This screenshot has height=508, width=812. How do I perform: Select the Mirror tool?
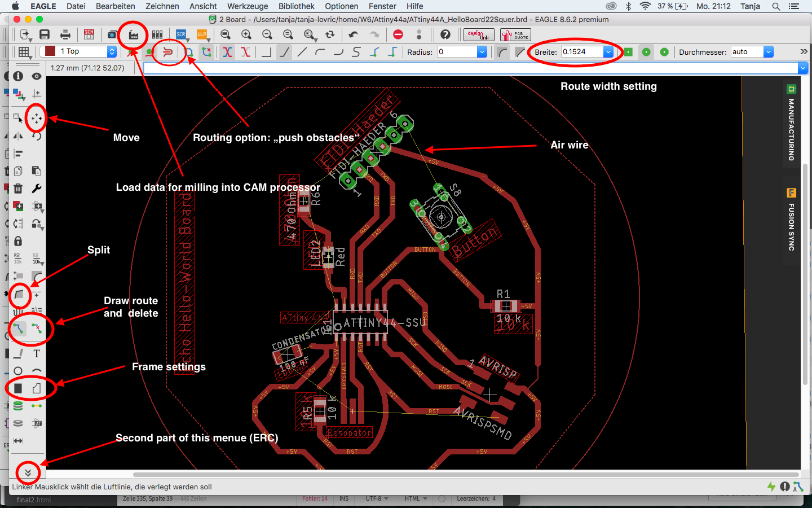(x=18, y=136)
